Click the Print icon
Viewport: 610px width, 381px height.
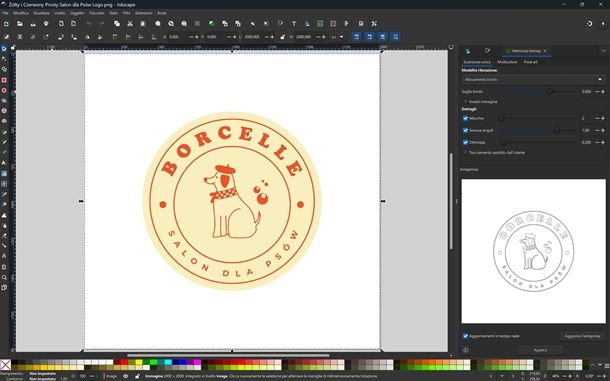[x=46, y=24]
